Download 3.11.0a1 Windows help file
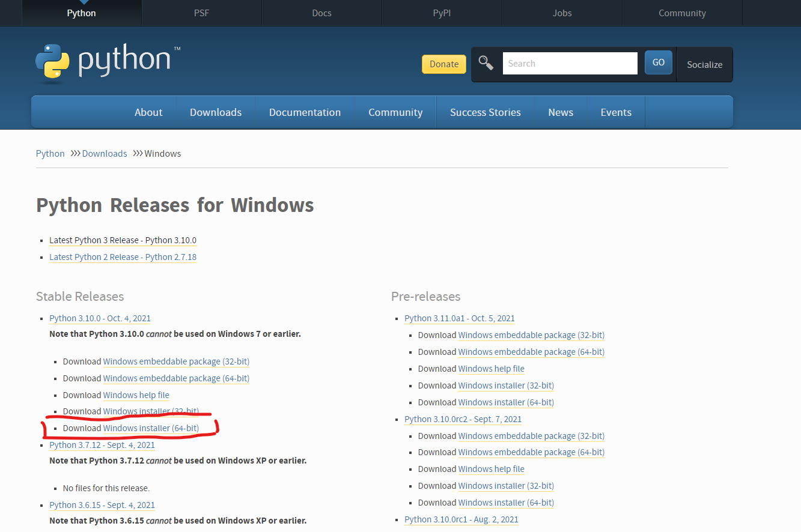 pyautogui.click(x=492, y=369)
